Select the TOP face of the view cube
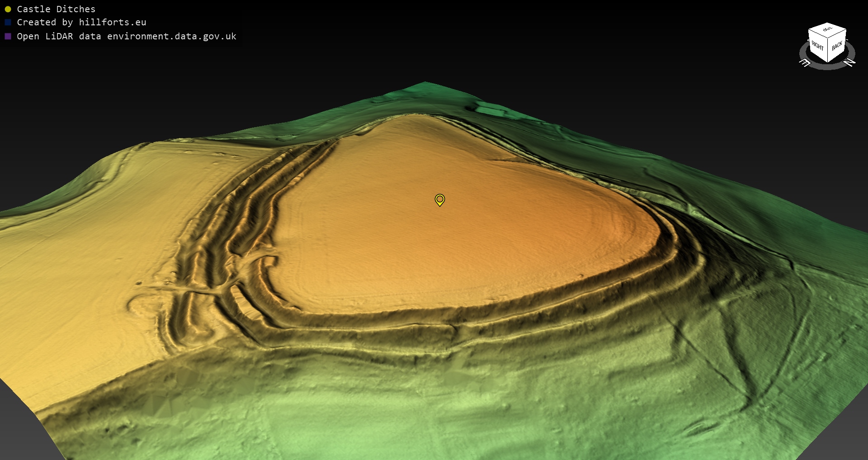This screenshot has width=868, height=460. point(827,30)
